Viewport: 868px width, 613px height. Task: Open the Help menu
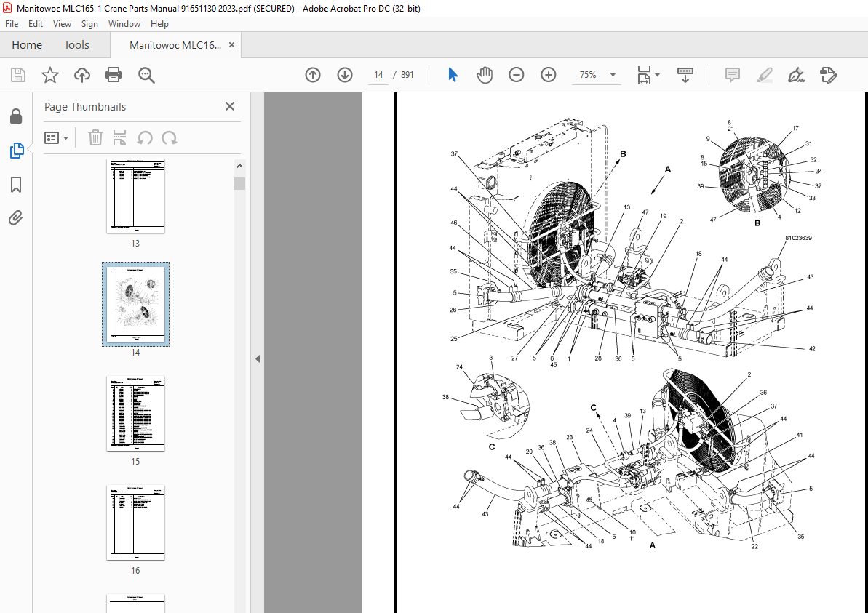click(x=159, y=24)
